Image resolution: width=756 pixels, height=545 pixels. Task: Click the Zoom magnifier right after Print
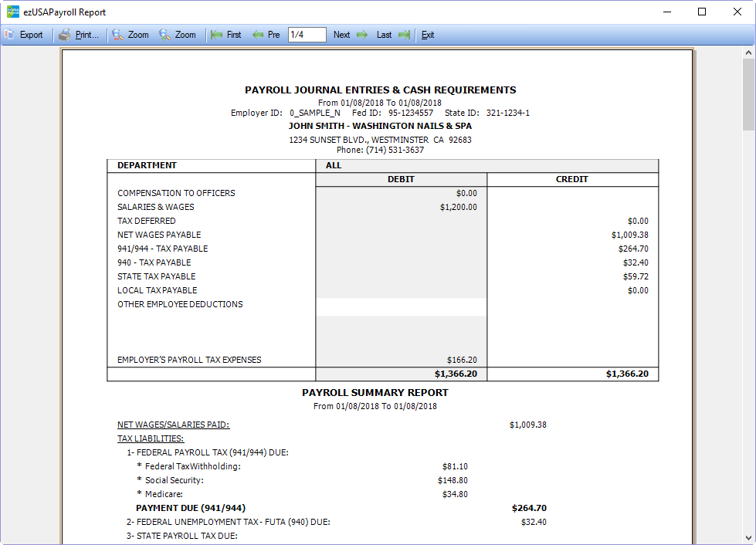pyautogui.click(x=117, y=35)
